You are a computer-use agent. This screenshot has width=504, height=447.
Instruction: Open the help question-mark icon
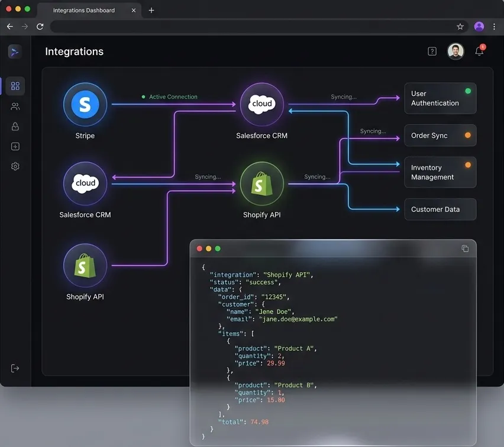tap(432, 51)
